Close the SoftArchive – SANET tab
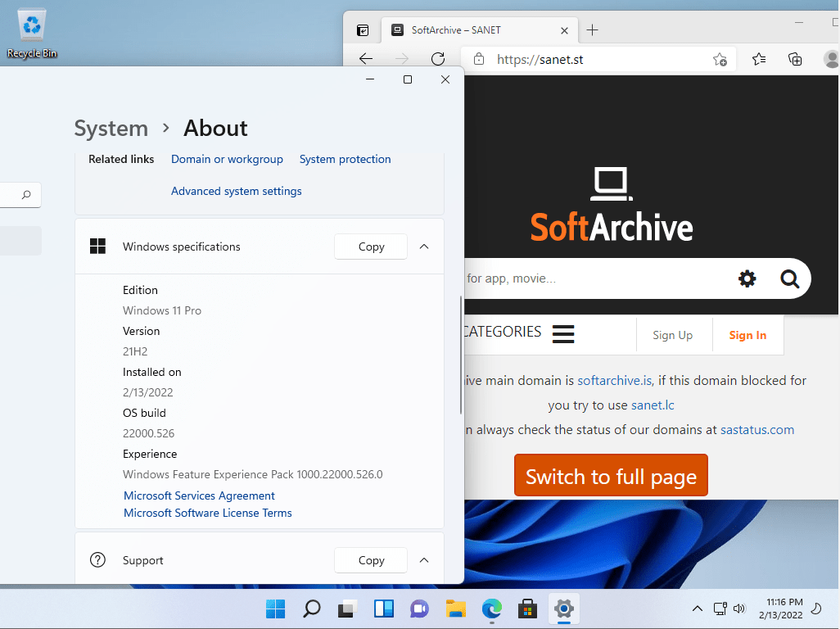Image resolution: width=840 pixels, height=629 pixels. click(564, 30)
